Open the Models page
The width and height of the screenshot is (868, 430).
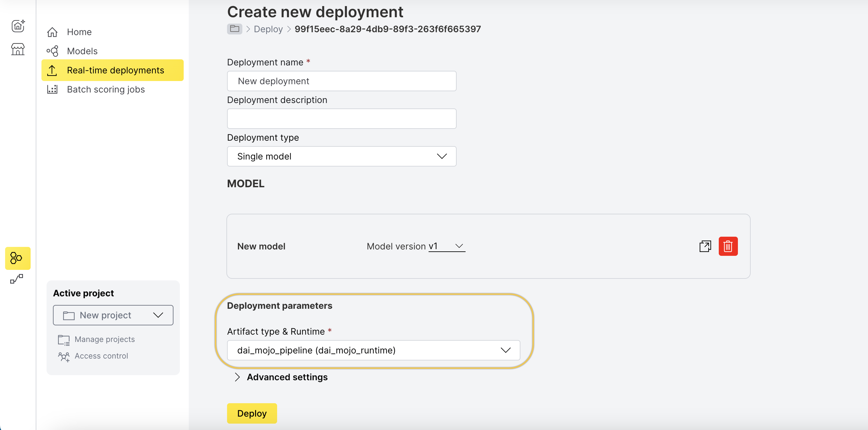82,51
